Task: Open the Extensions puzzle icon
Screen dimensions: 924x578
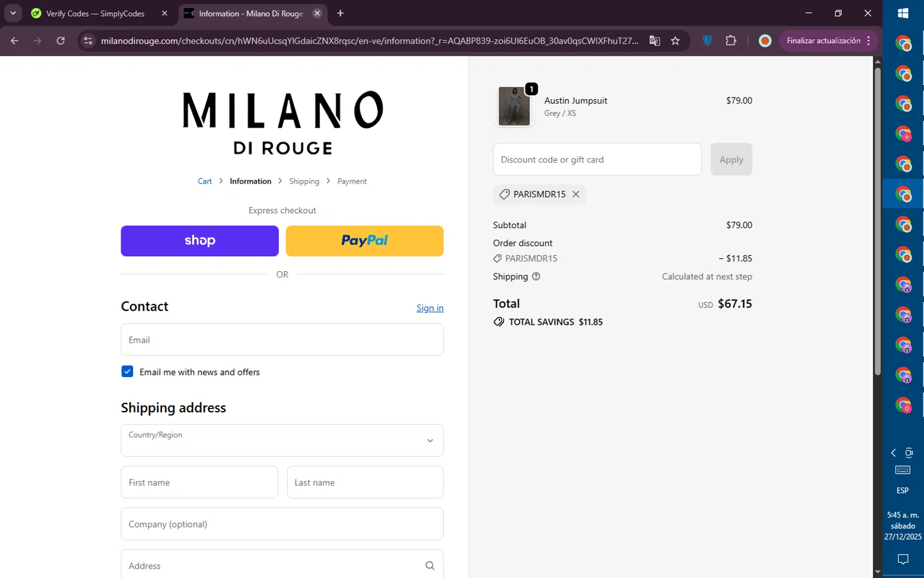Action: (x=731, y=41)
